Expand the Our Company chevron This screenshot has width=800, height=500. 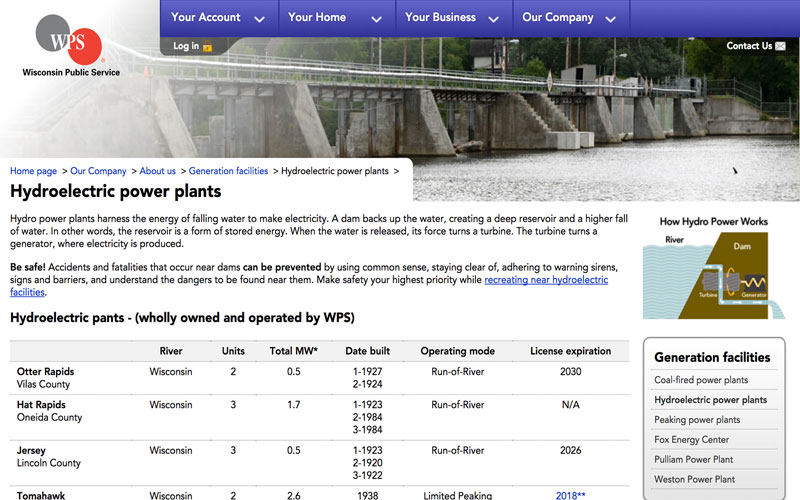point(610,19)
